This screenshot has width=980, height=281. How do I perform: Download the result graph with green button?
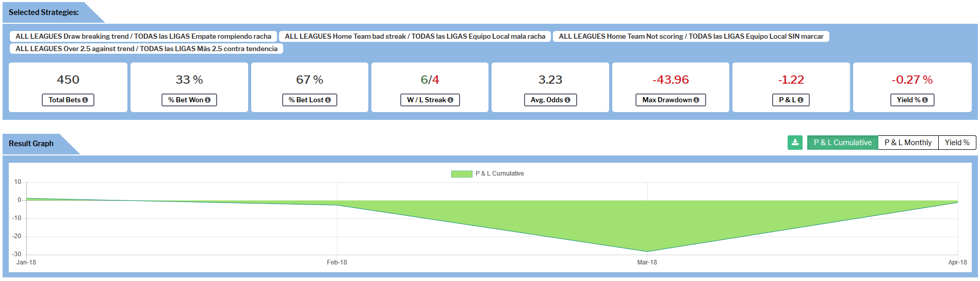[795, 143]
